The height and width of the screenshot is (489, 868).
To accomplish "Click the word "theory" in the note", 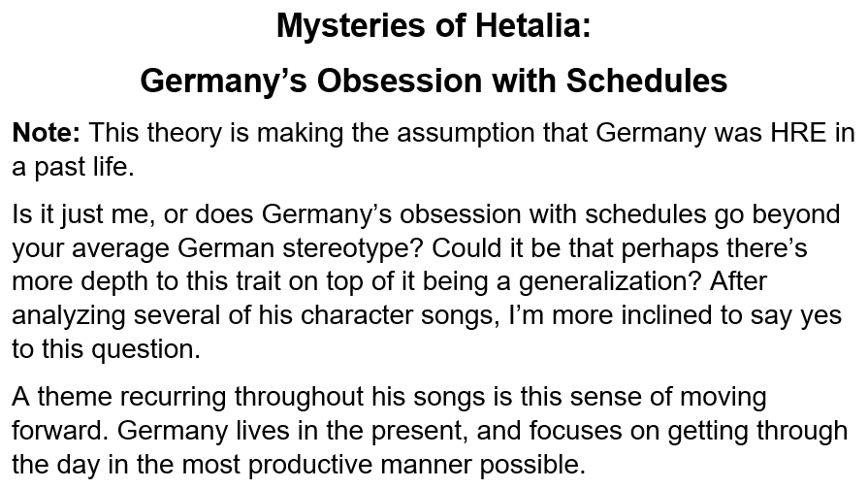I will [x=182, y=133].
